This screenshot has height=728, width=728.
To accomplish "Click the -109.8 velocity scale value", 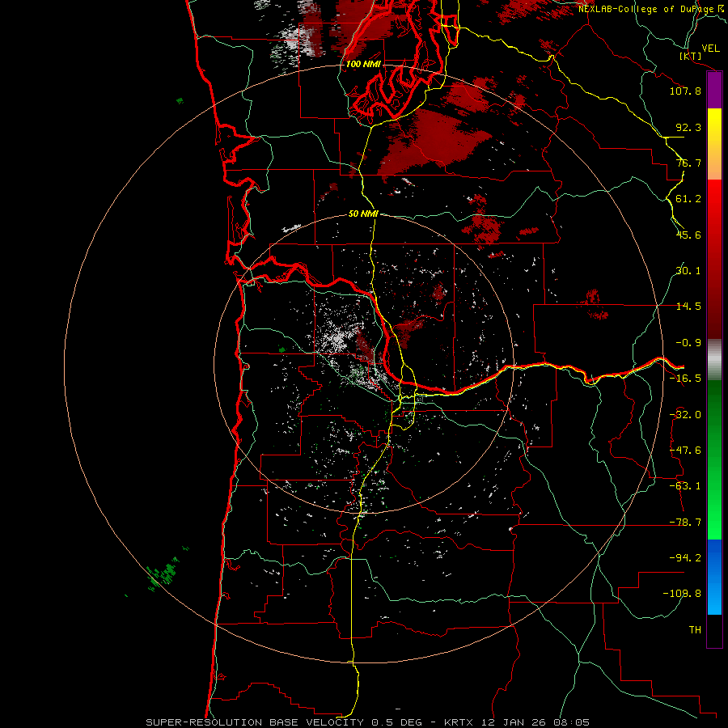I will coord(683,594).
